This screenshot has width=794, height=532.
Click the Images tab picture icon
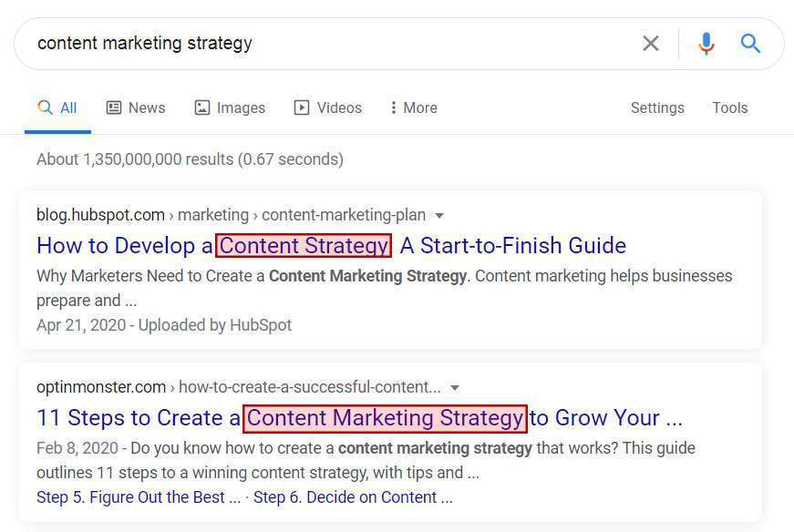click(x=202, y=107)
